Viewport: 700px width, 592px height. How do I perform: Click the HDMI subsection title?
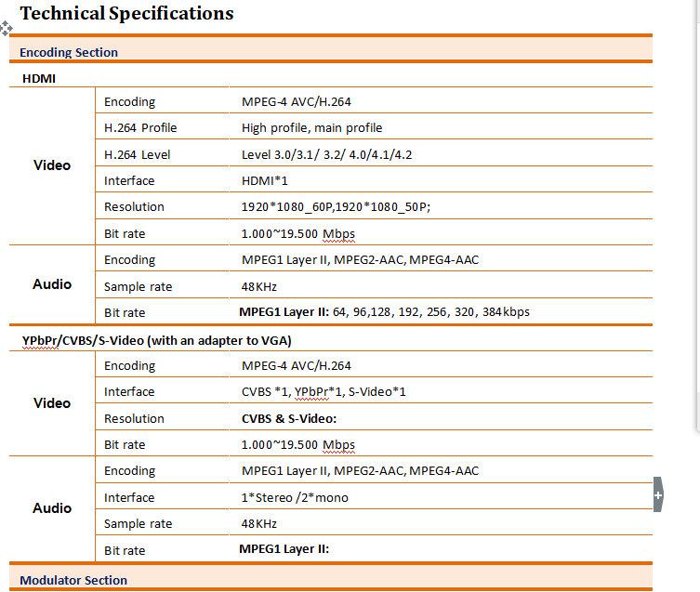[39, 78]
